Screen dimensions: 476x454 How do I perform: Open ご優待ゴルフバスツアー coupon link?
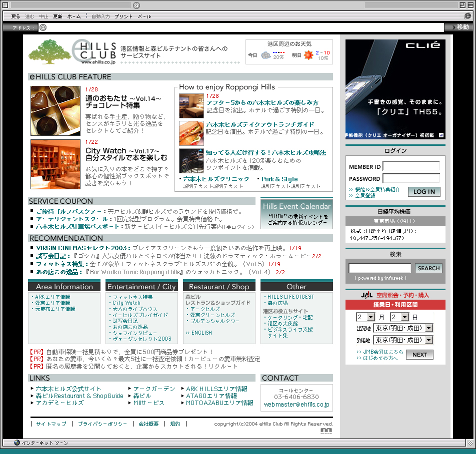click(69, 211)
